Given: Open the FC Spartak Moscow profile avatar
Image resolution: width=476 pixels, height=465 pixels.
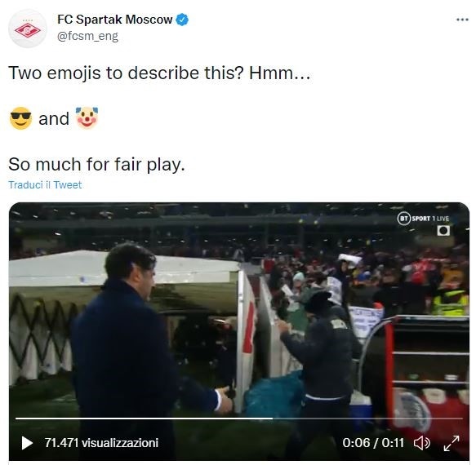Looking at the screenshot, I should pos(28,29).
